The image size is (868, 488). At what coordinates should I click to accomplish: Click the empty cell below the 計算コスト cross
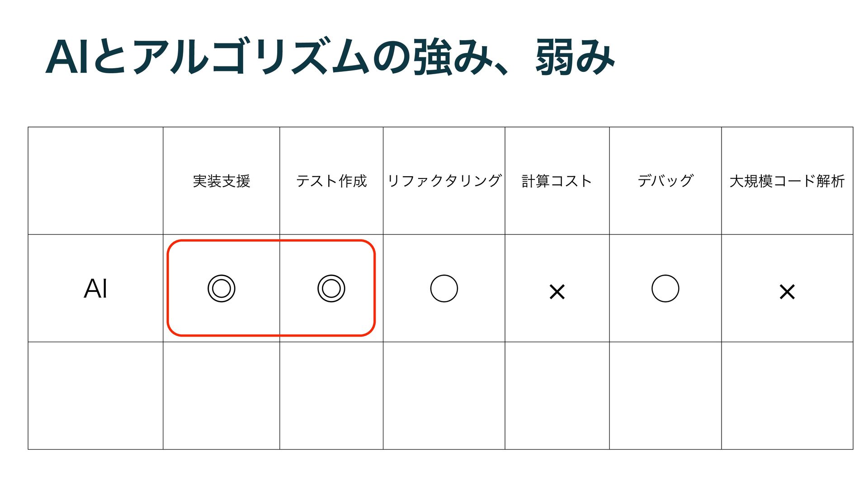pos(557,395)
